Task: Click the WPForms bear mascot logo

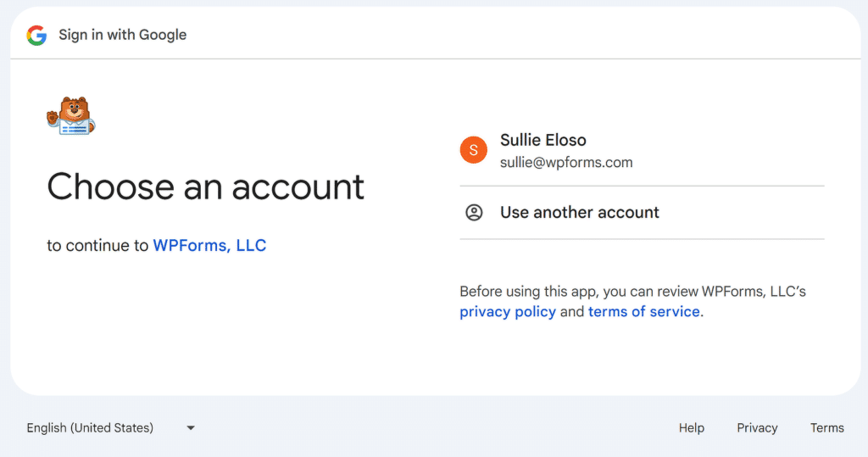Action: coord(70,117)
